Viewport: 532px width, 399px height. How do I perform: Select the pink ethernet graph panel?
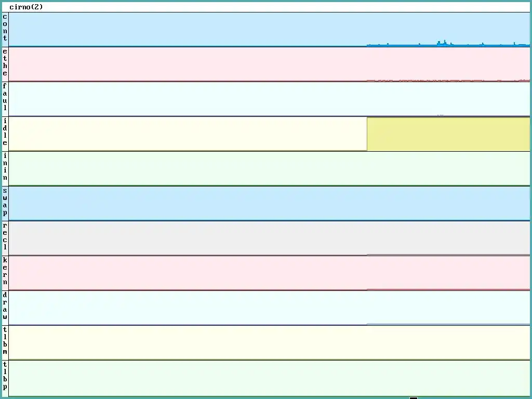(269, 64)
